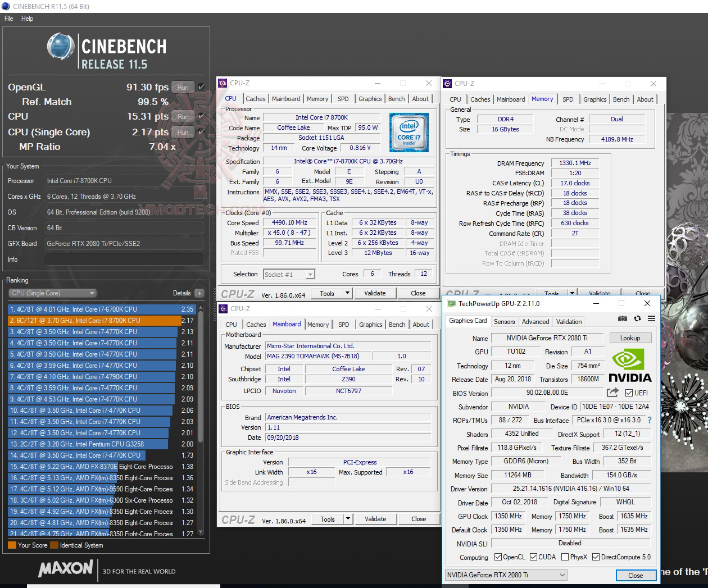Click the Intel Core i7 badge in CPU-Z

click(409, 133)
